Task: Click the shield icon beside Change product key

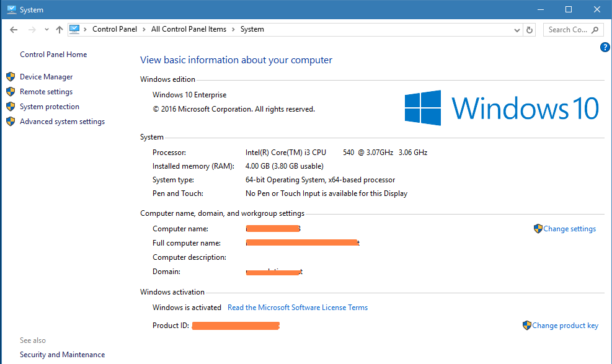Action: coord(526,325)
